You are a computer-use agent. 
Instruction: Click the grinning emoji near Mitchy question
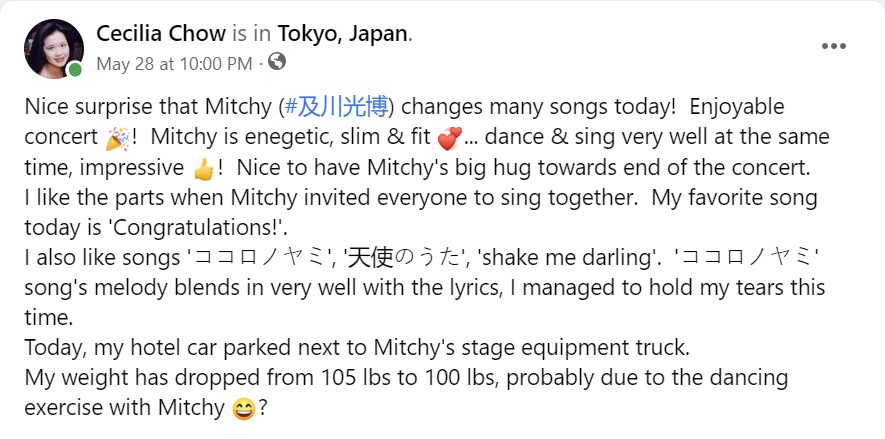click(244, 409)
